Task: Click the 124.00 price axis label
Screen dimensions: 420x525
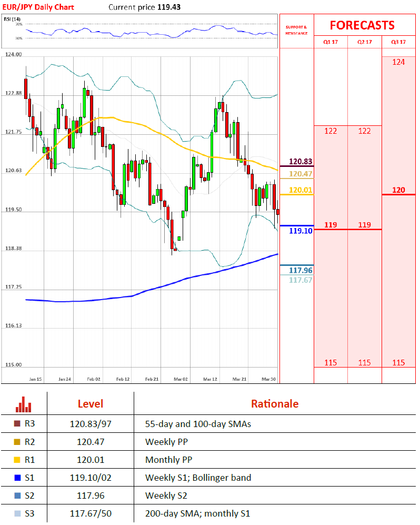Action: (13, 54)
